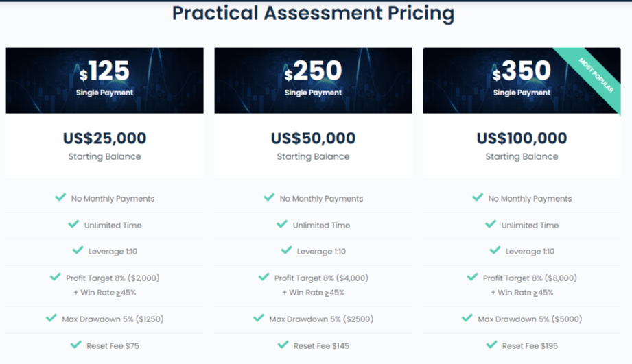This screenshot has height=364, width=632.
Task: Select the $350 Single Payment banner
Action: [522, 80]
